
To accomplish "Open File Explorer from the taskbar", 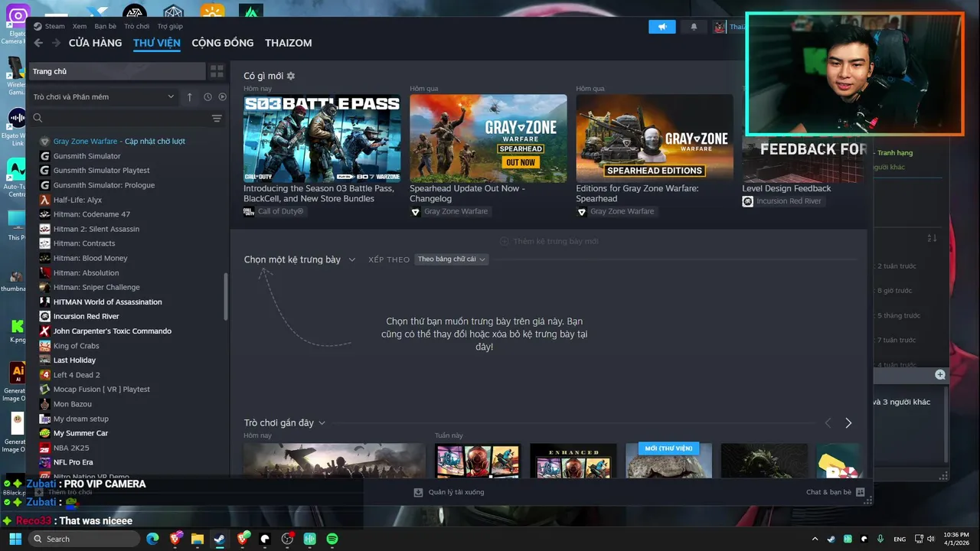I will tap(197, 539).
